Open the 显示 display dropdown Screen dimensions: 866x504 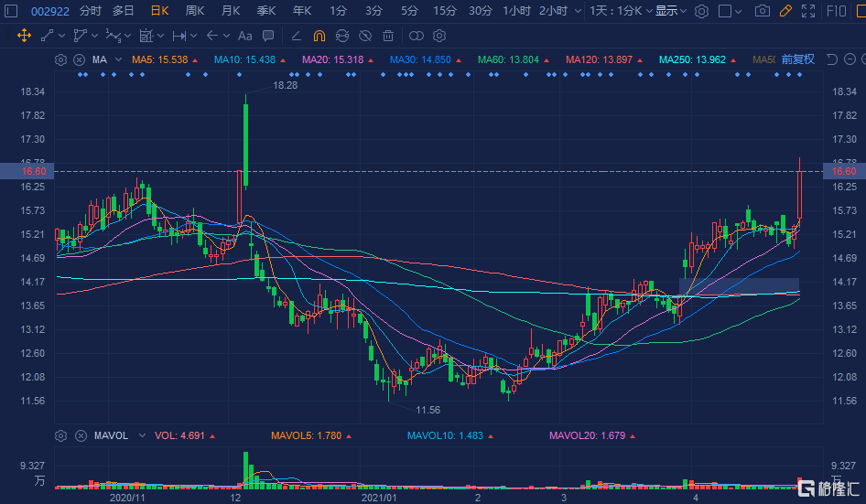click(671, 11)
